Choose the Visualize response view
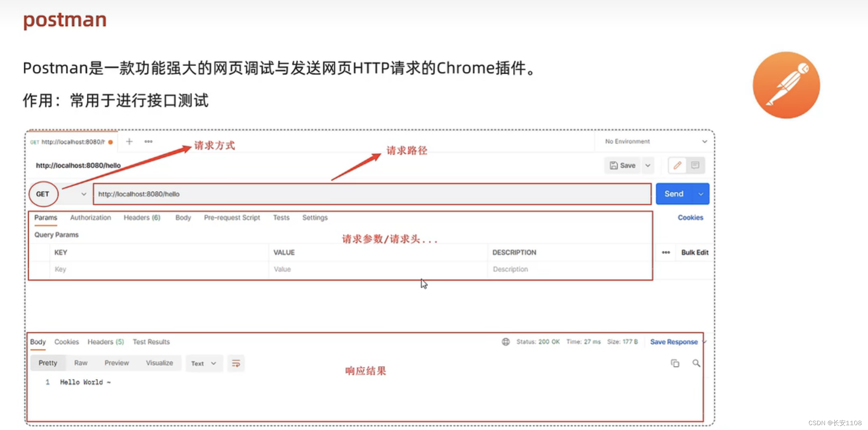Screen dimensions: 868x430 [x=159, y=363]
